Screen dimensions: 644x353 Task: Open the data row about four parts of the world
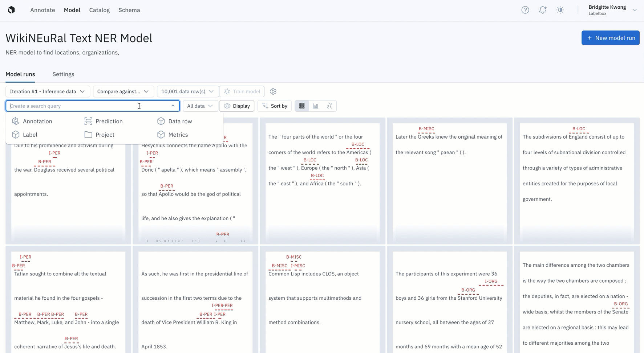[x=323, y=181]
